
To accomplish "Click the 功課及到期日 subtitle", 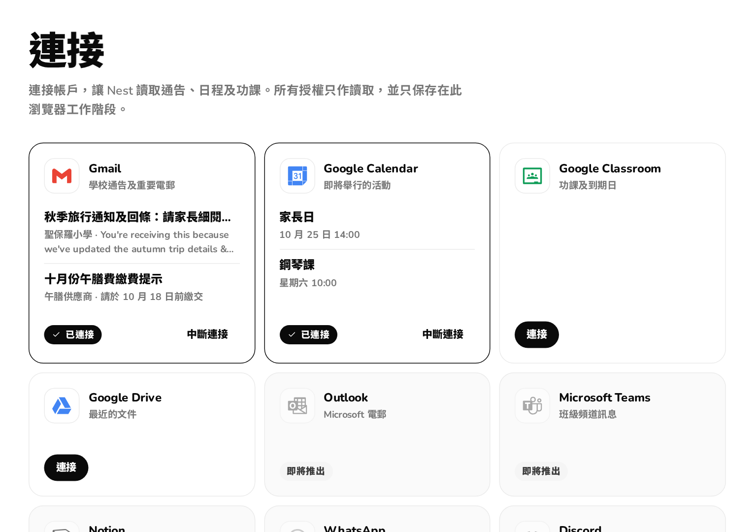I will (x=588, y=185).
